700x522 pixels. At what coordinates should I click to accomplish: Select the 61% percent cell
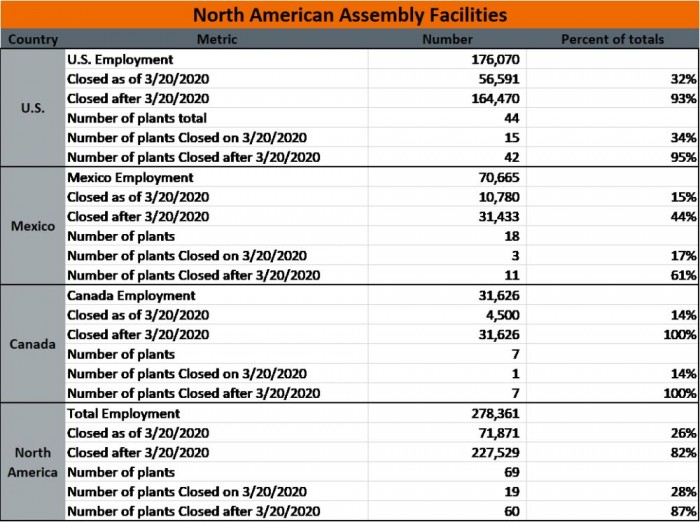click(x=612, y=275)
